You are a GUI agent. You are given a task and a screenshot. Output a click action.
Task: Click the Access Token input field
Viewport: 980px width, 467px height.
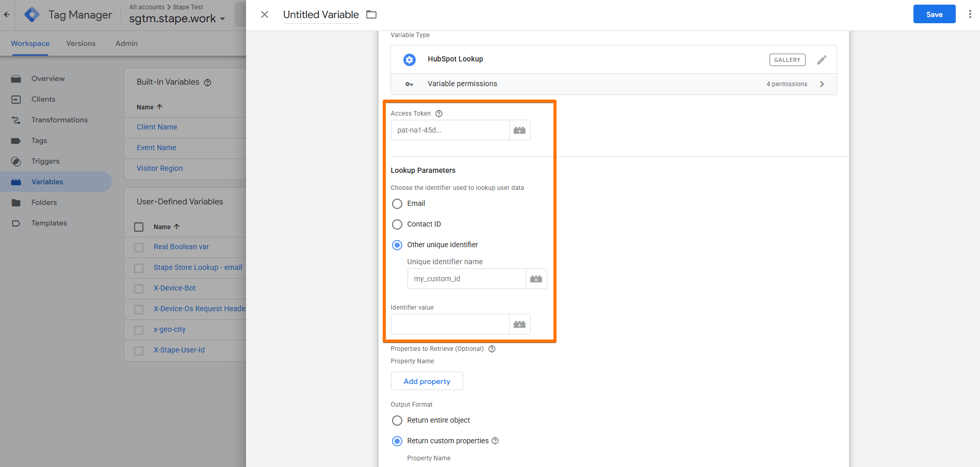pyautogui.click(x=450, y=130)
